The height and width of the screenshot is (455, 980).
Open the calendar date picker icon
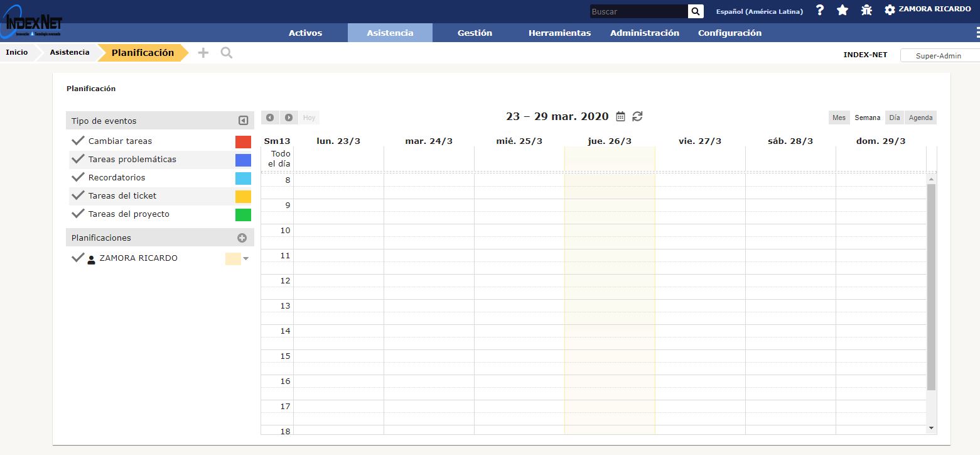620,116
